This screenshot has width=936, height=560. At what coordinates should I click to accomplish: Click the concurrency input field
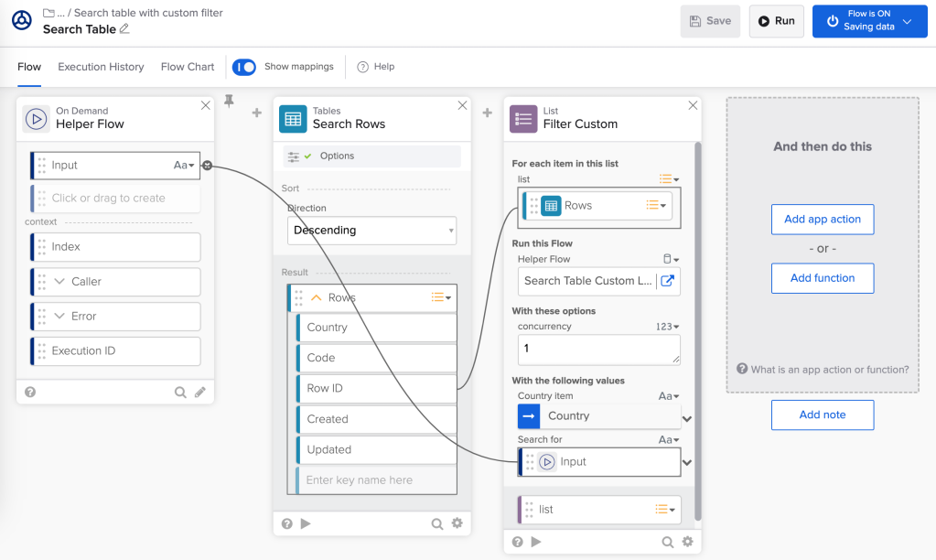[x=598, y=349]
